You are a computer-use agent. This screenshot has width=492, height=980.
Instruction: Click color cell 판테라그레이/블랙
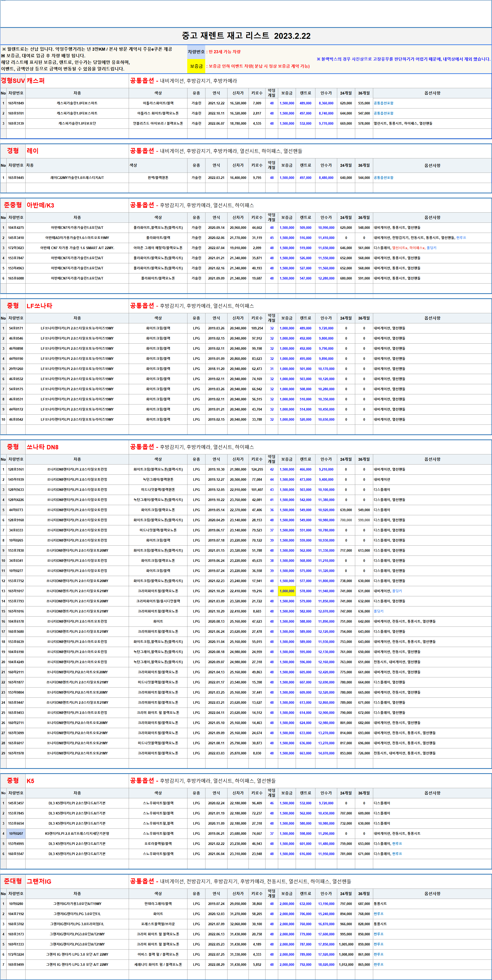point(158,904)
